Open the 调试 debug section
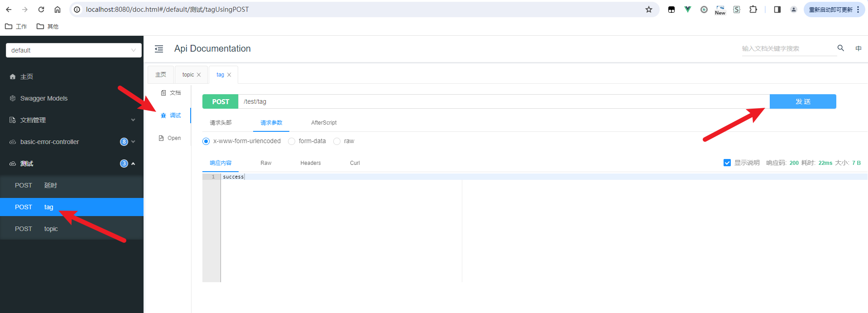 [171, 116]
